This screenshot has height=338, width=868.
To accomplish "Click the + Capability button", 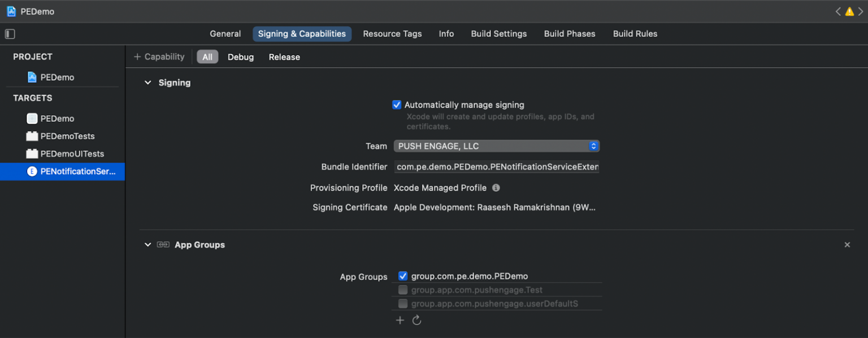I will coord(159,56).
